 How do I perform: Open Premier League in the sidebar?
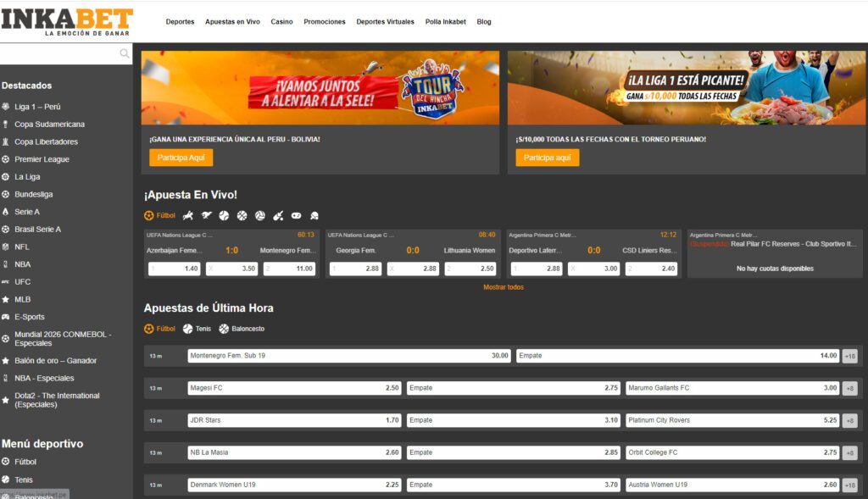42,159
